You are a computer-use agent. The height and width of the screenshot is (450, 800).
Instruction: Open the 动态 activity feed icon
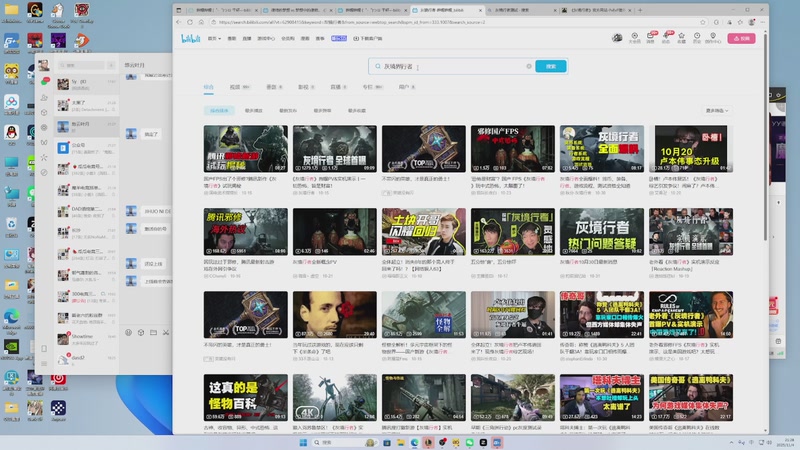click(666, 38)
